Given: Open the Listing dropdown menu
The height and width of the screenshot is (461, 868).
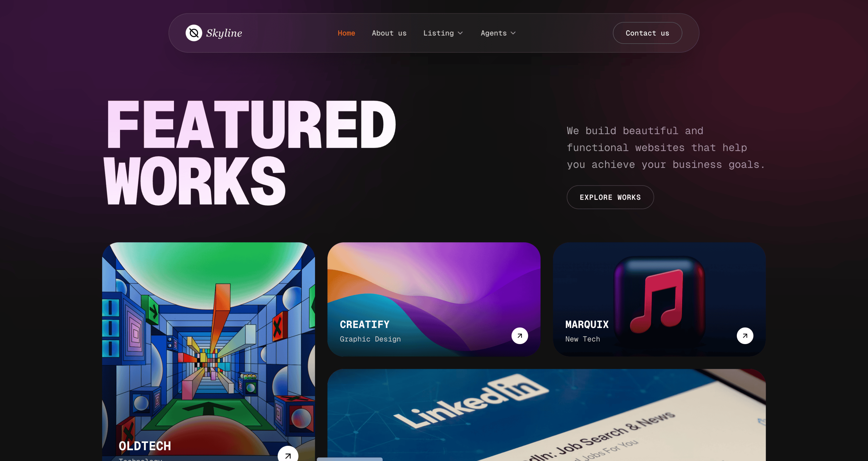Looking at the screenshot, I should 443,33.
